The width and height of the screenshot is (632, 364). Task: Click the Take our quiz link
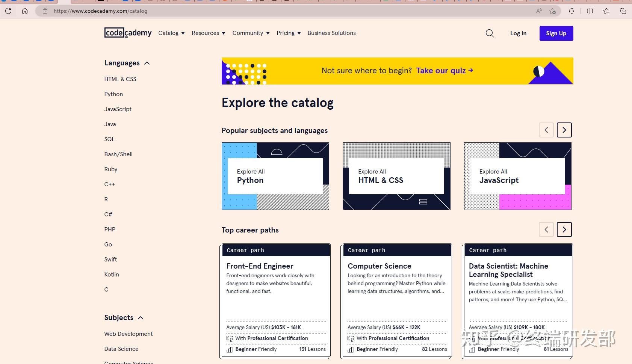445,71
